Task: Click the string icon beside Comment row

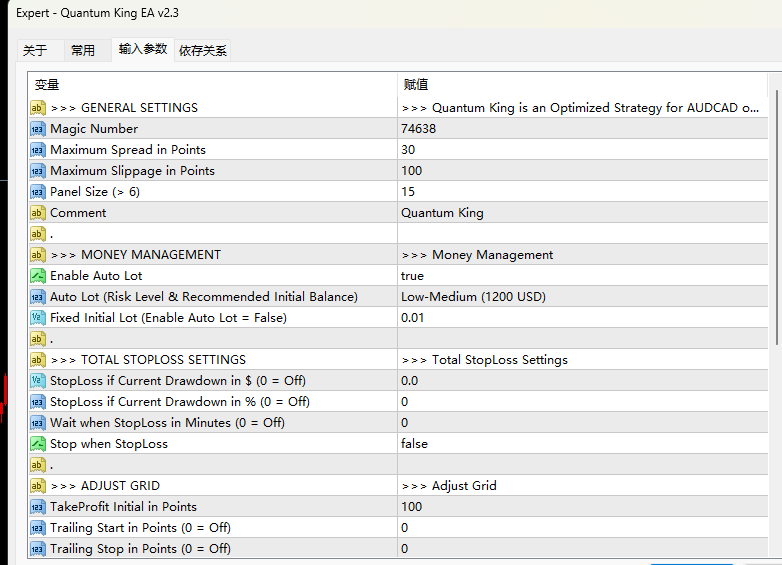Action: pyautogui.click(x=38, y=213)
